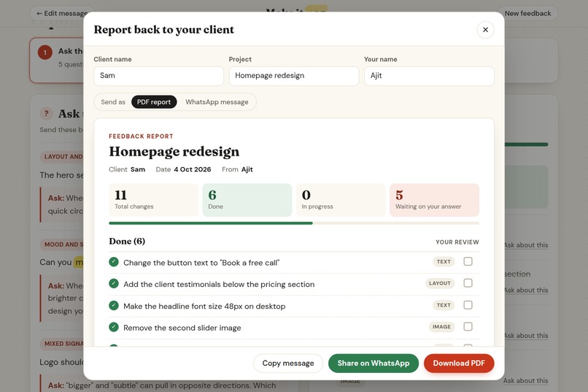Click green checkmark beside button text change
The height and width of the screenshot is (392, 588).
(114, 262)
